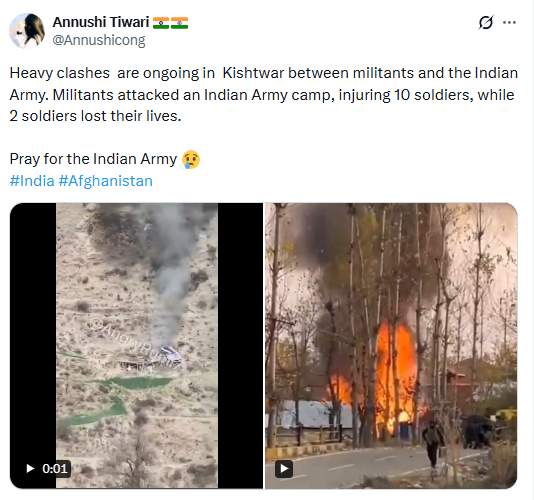Image resolution: width=534 pixels, height=500 pixels.
Task: Play the right burning camp video
Action: 284,469
